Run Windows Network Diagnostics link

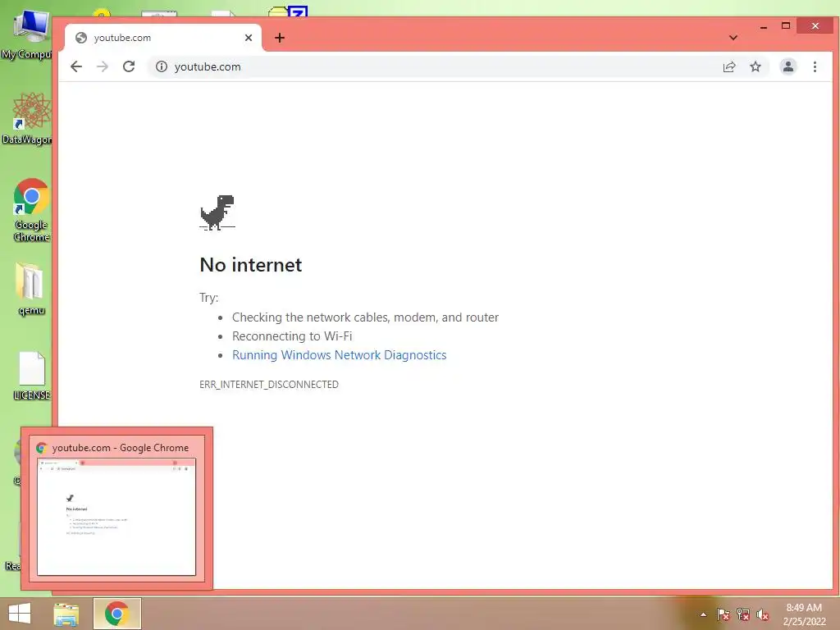(x=339, y=354)
